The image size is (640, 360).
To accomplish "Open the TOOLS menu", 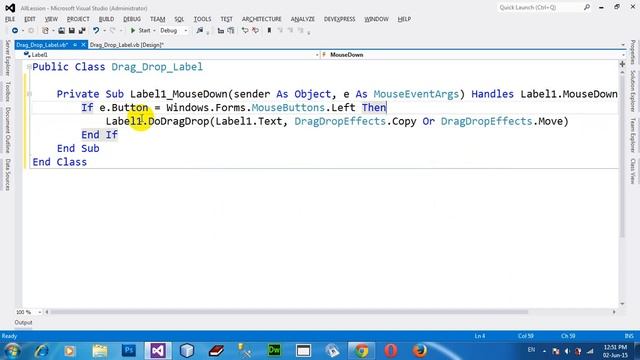I will click(x=202, y=19).
